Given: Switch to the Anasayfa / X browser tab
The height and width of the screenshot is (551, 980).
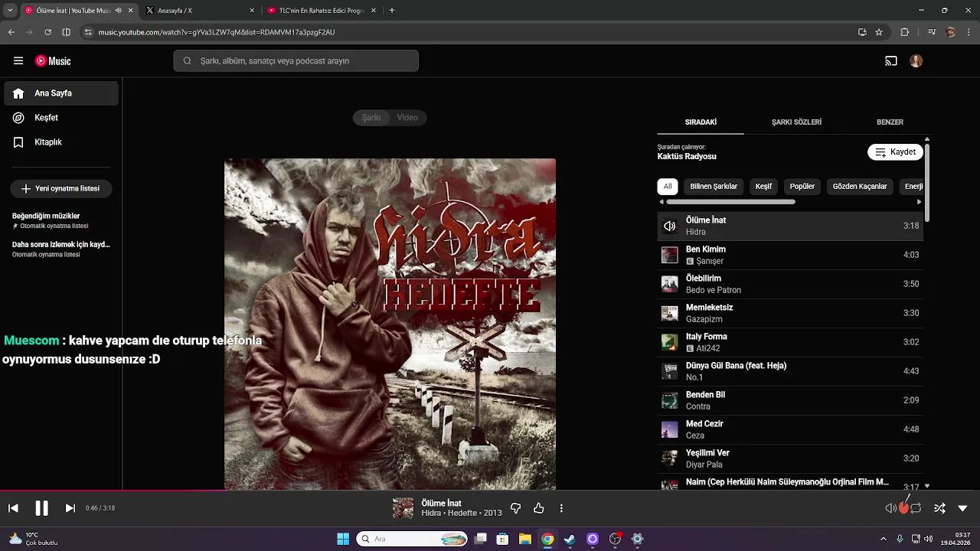Looking at the screenshot, I should (x=201, y=11).
